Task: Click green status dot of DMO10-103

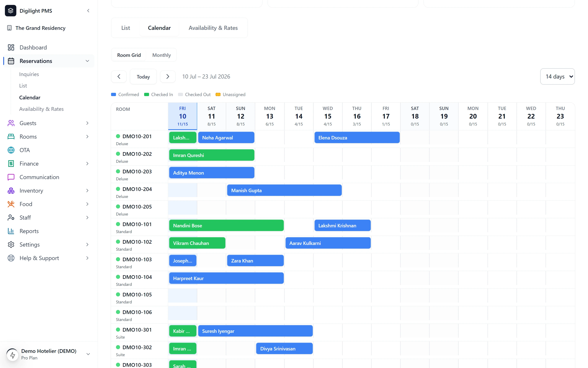Action: click(118, 259)
